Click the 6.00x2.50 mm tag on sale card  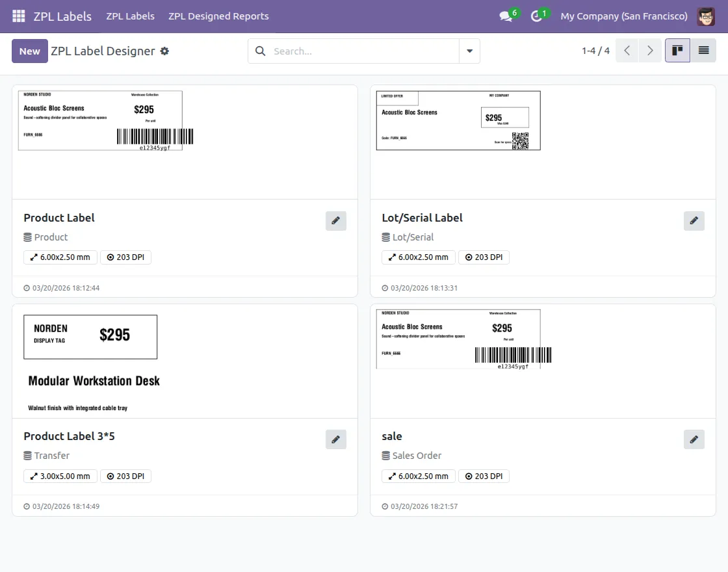coord(419,476)
